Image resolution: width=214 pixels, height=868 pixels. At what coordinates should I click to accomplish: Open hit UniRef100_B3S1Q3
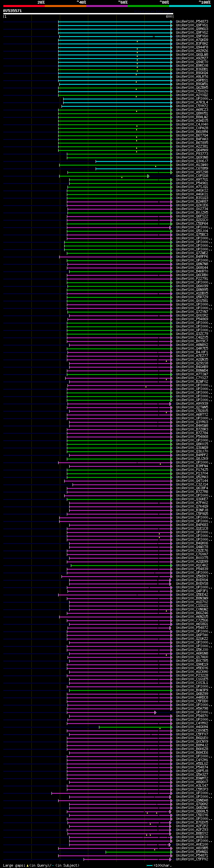pyautogui.click(x=192, y=198)
